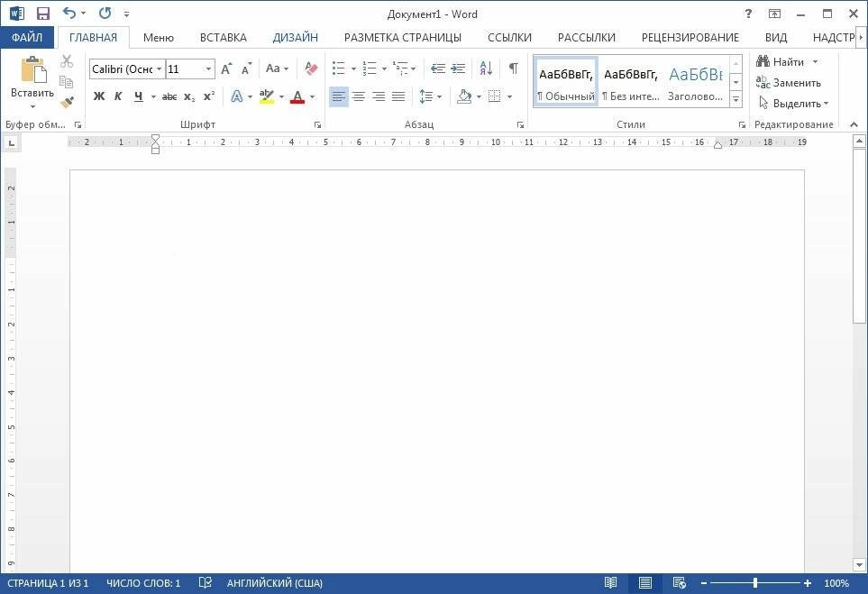Click the Cut scissors icon
868x594 pixels.
click(x=67, y=61)
